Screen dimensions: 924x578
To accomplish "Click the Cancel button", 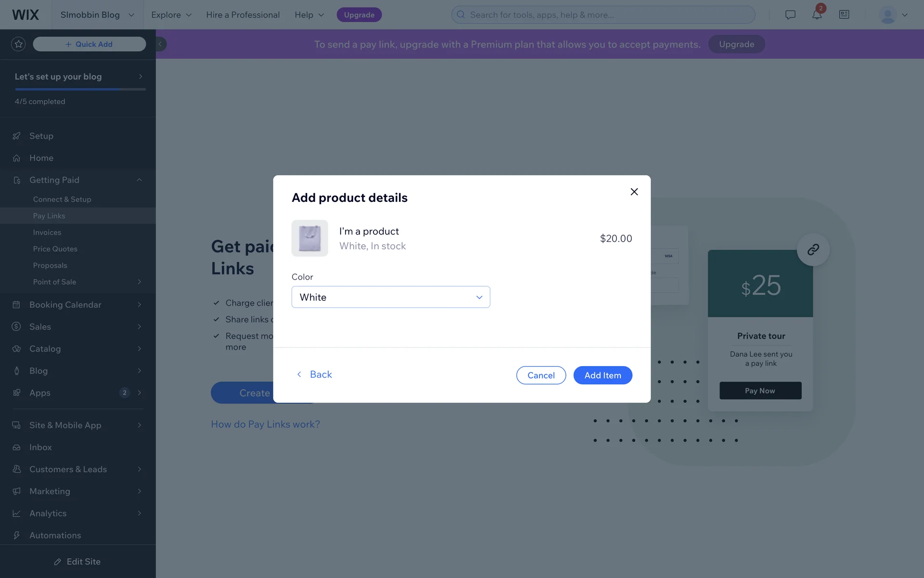I will 541,375.
